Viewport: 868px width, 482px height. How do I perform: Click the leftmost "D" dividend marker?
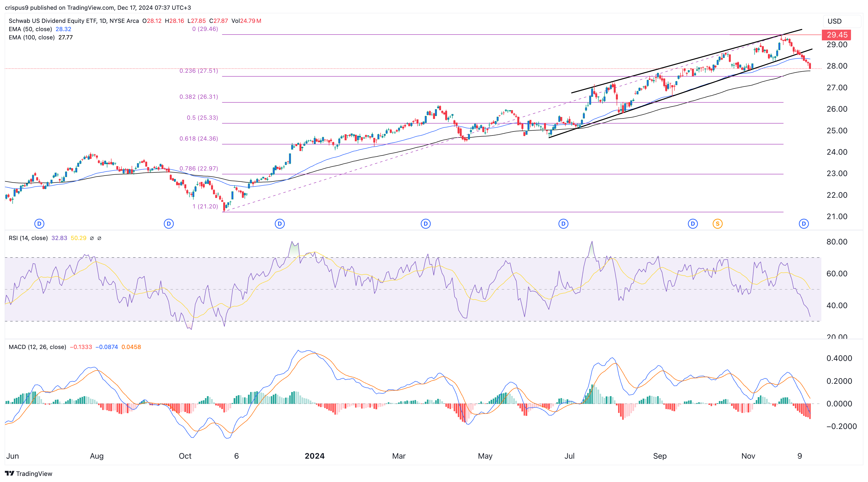pyautogui.click(x=39, y=223)
